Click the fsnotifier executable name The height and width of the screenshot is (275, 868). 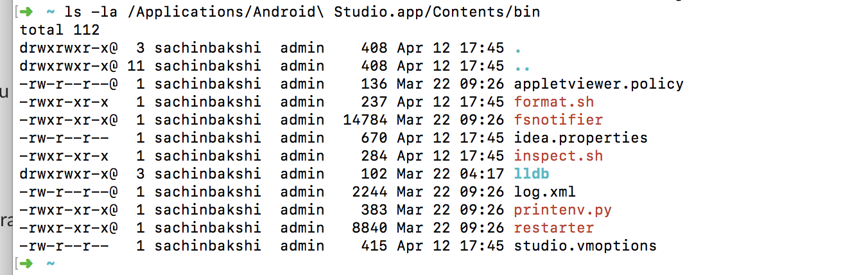click(x=559, y=120)
